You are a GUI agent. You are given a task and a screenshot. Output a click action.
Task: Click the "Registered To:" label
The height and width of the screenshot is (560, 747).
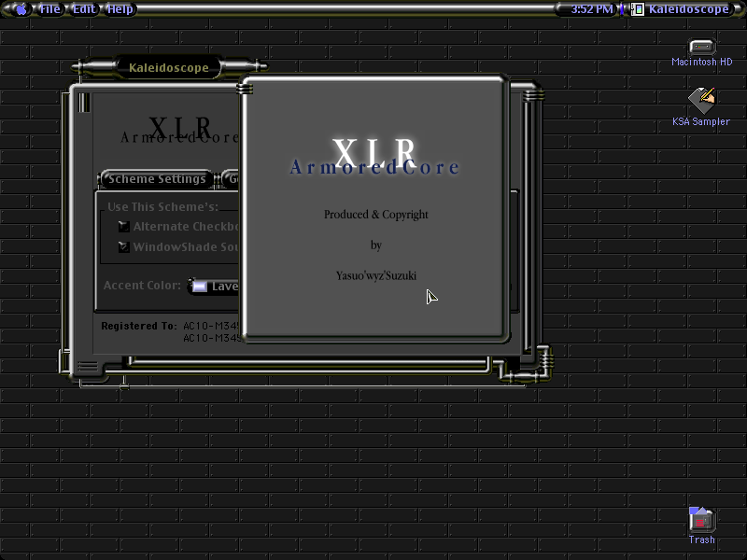138,326
